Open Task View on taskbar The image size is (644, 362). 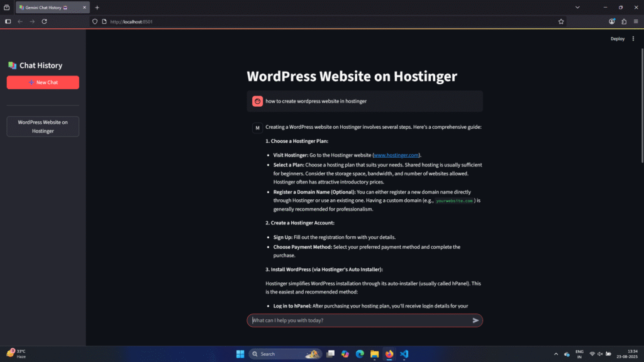coord(330,354)
